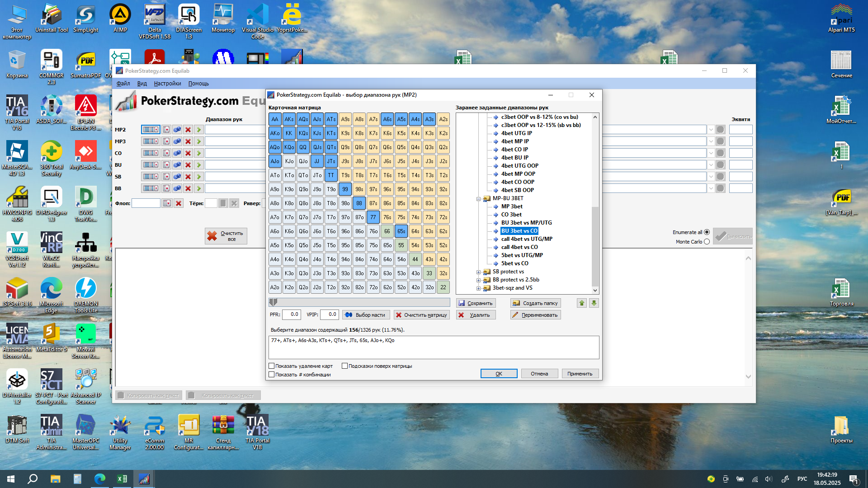Image resolution: width=868 pixels, height=488 pixels.
Task: Toggle 'Показать удаление карт' checkbox
Action: tap(272, 366)
